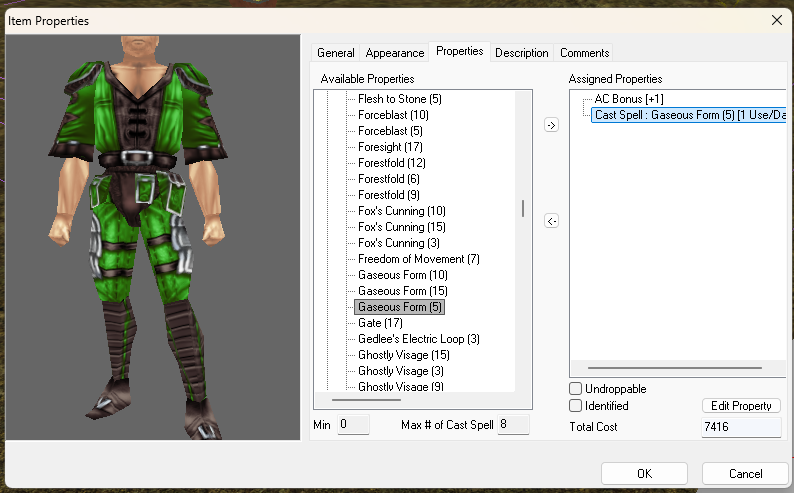The height and width of the screenshot is (493, 794).
Task: Select AC Bonus [+1] assigned property
Action: click(628, 99)
